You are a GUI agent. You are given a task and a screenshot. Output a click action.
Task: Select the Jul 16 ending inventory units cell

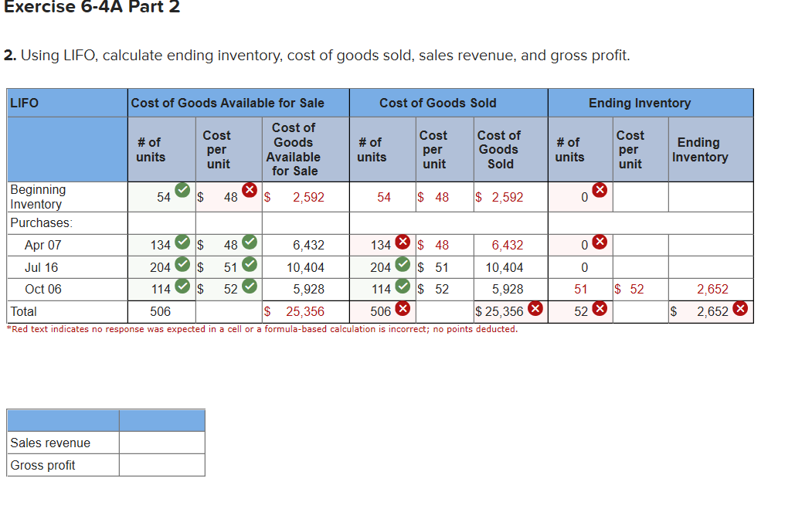(580, 267)
